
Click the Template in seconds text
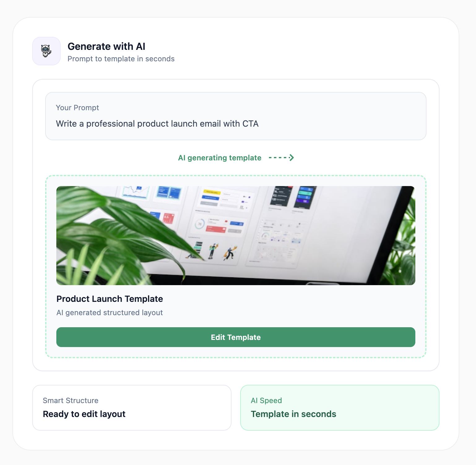point(293,414)
